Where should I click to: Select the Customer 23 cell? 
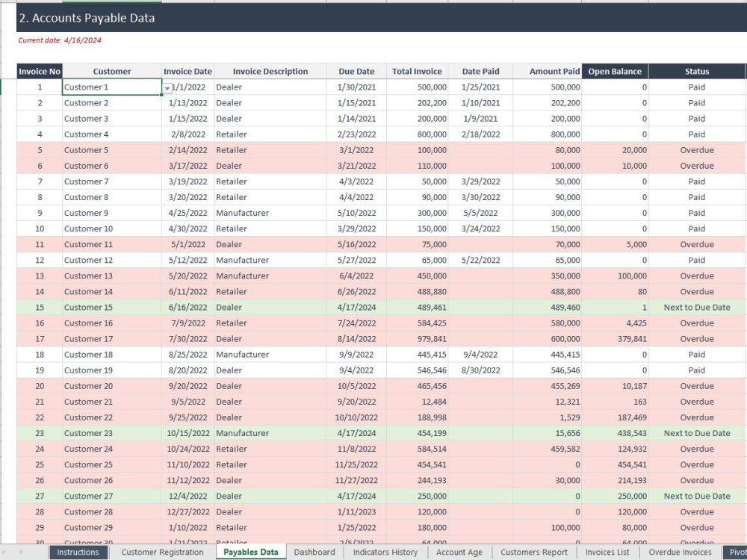click(112, 433)
